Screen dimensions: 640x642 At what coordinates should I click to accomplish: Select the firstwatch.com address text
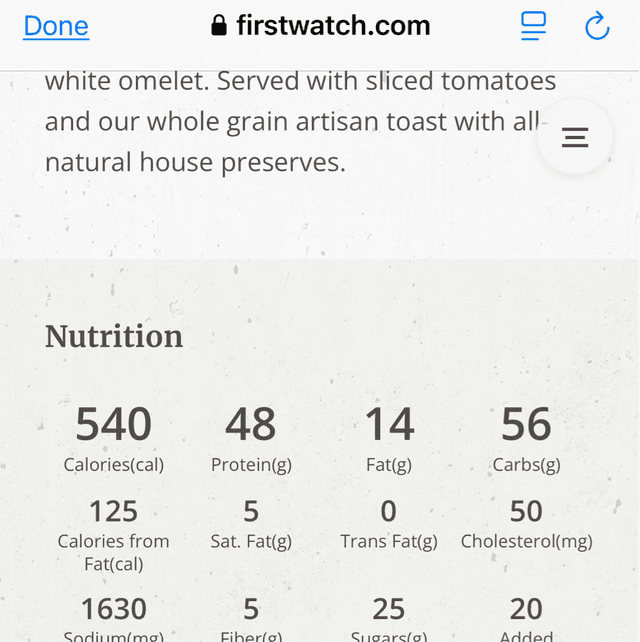tap(333, 26)
